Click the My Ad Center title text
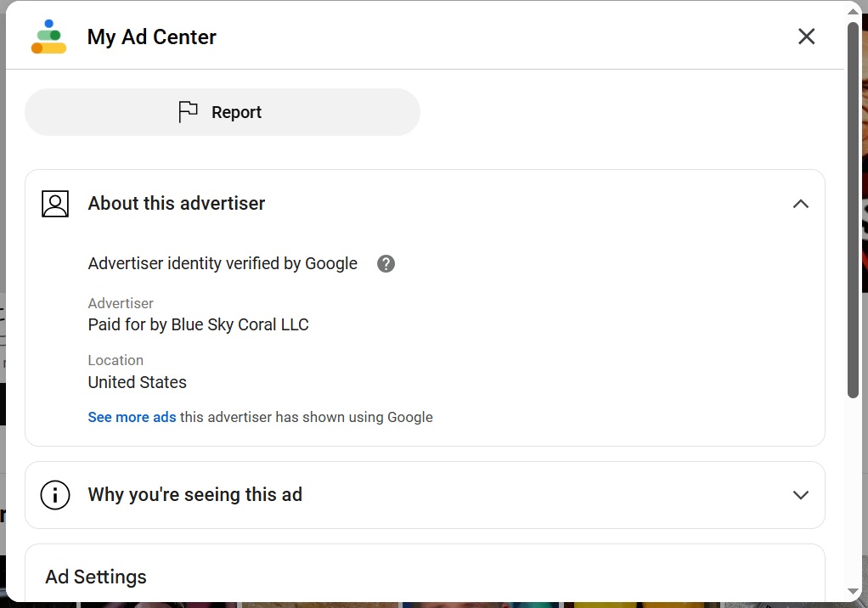This screenshot has height=608, width=868. coord(152,37)
